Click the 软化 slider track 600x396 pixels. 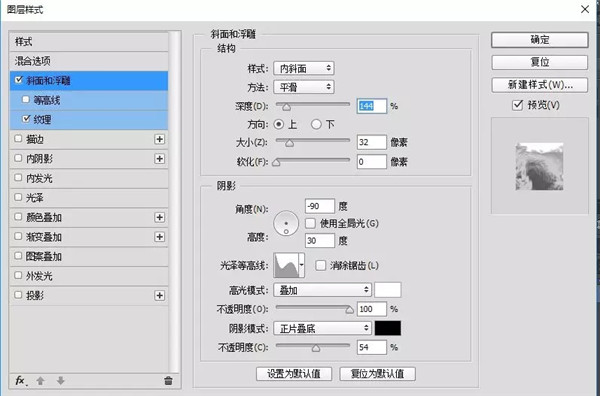click(313, 160)
